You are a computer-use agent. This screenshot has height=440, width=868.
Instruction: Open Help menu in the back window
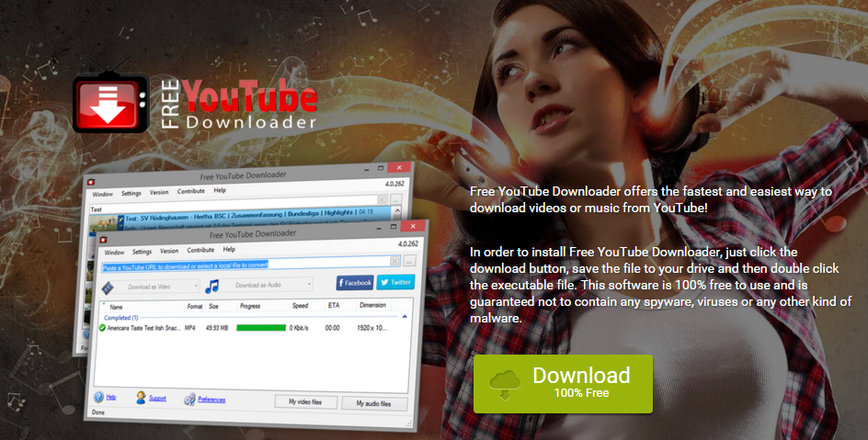pos(220,190)
